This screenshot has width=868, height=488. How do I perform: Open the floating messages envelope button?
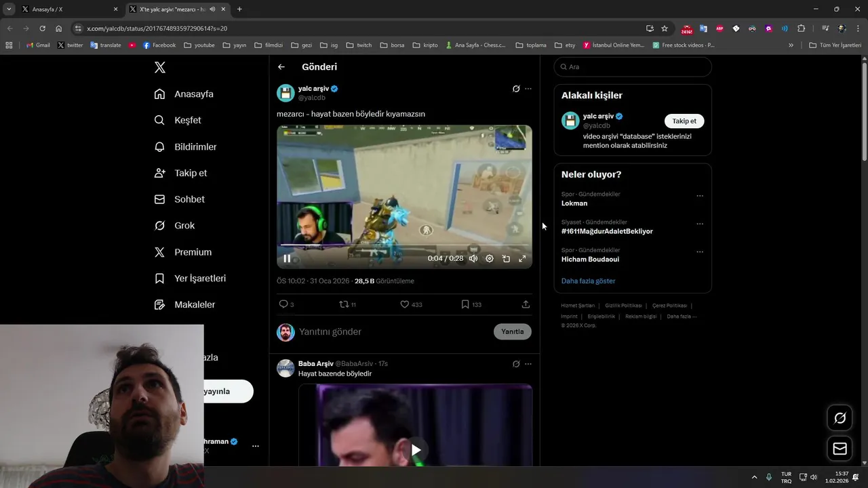pos(840,449)
